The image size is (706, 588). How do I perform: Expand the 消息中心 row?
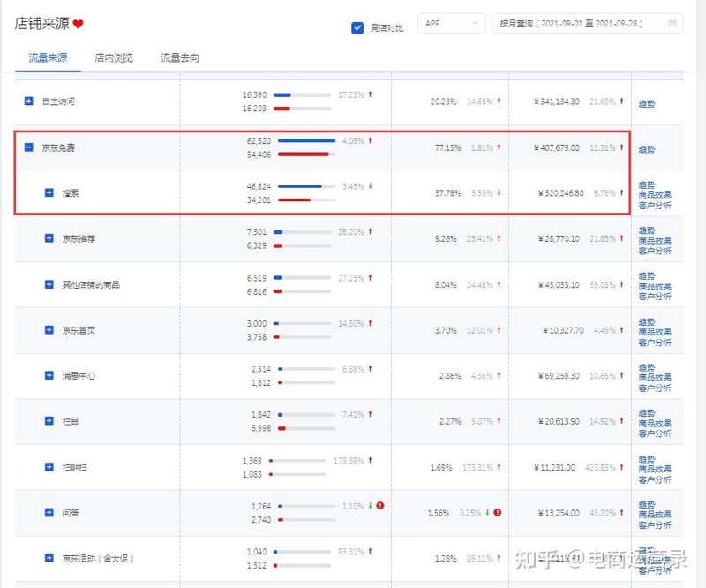pos(49,375)
